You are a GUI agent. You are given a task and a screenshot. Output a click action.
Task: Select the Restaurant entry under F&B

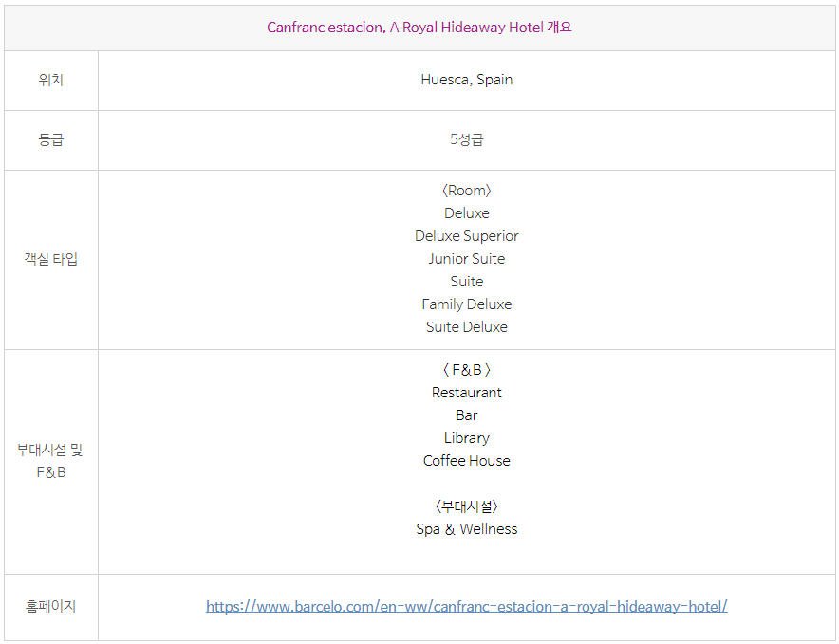tap(467, 393)
